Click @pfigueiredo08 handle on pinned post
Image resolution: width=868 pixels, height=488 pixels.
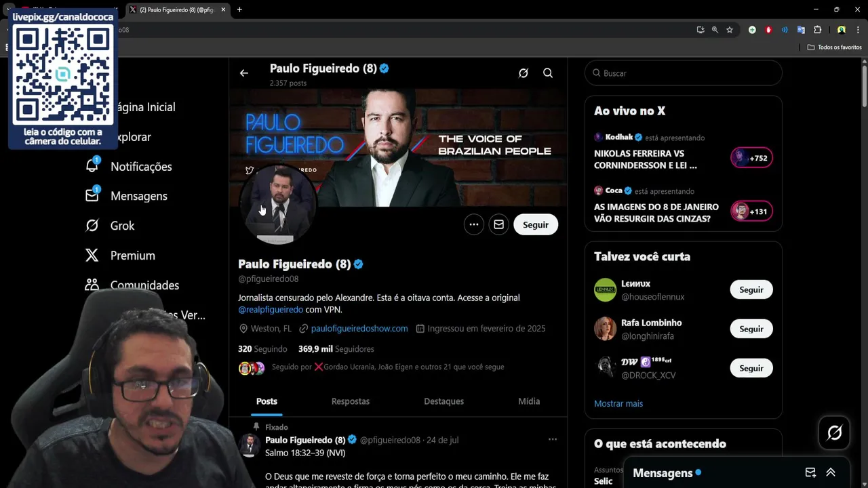click(390, 440)
